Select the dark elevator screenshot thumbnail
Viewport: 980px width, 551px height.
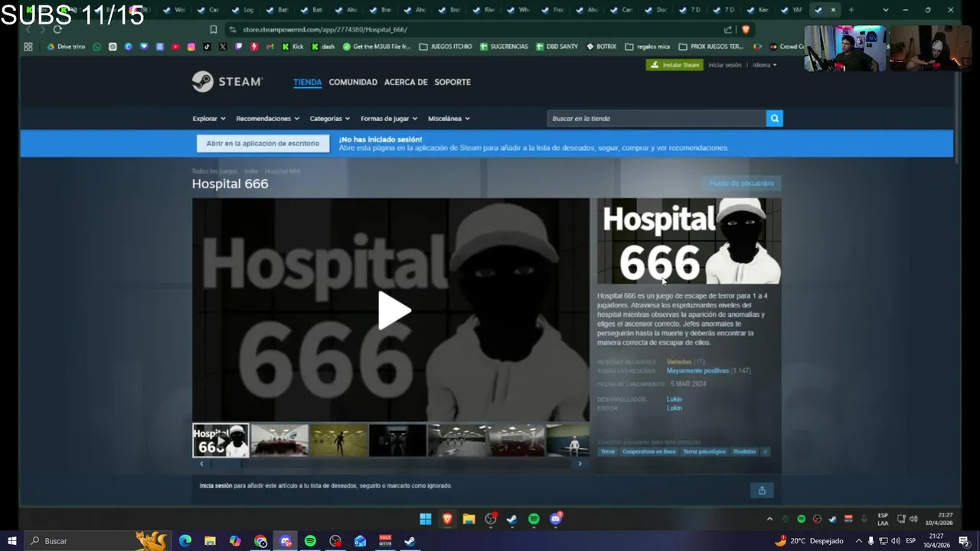tap(398, 440)
